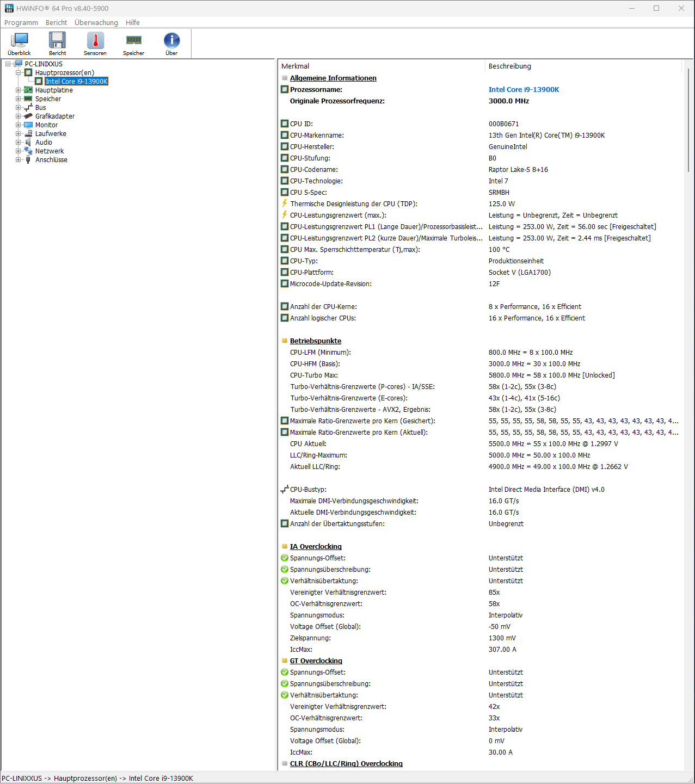The width and height of the screenshot is (695, 784).
Task: Open the Hilfe menu
Action: [133, 22]
